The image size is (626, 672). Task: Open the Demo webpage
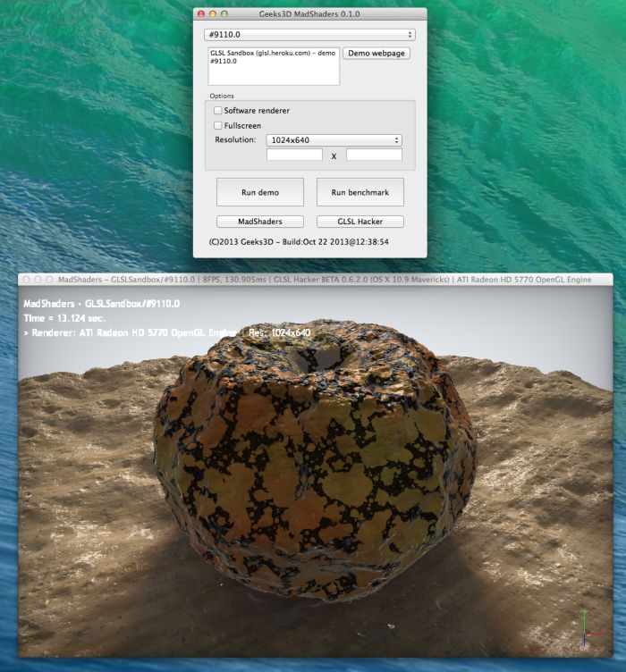click(x=376, y=53)
